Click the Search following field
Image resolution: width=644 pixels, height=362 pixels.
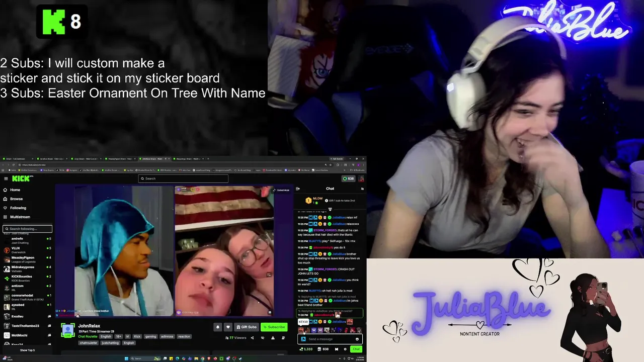click(x=28, y=229)
